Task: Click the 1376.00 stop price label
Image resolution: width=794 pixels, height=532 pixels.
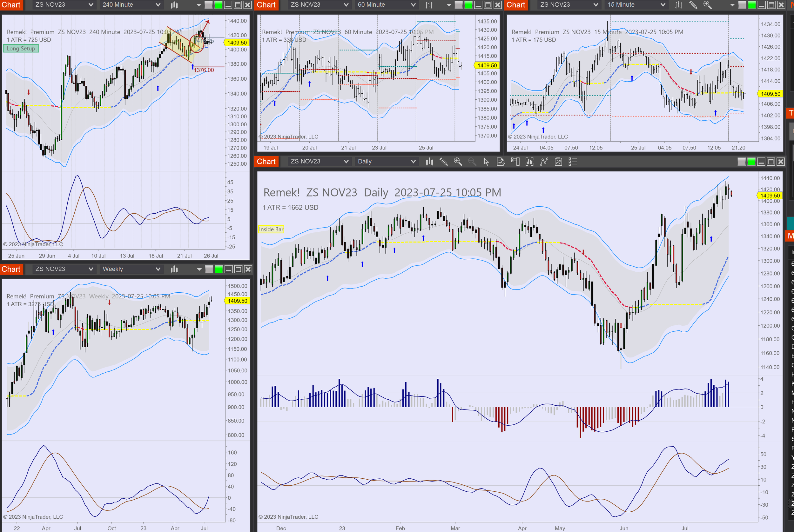Action: point(204,70)
